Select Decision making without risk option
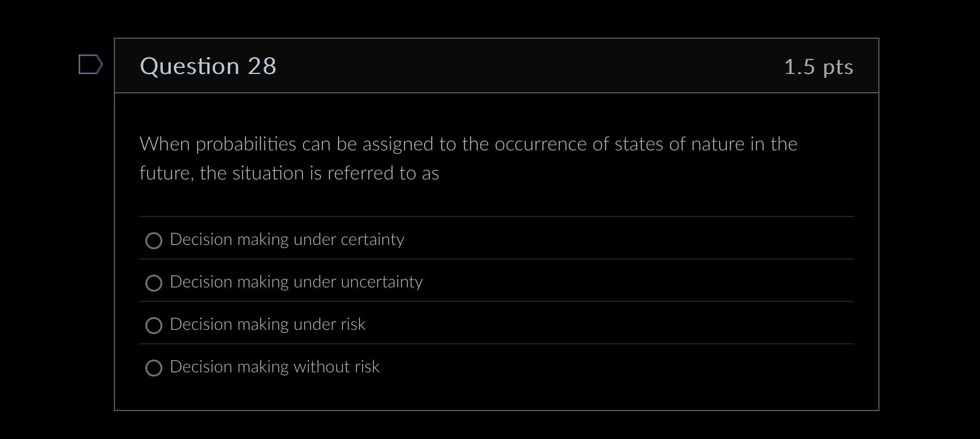980x439 pixels. pyautogui.click(x=154, y=368)
